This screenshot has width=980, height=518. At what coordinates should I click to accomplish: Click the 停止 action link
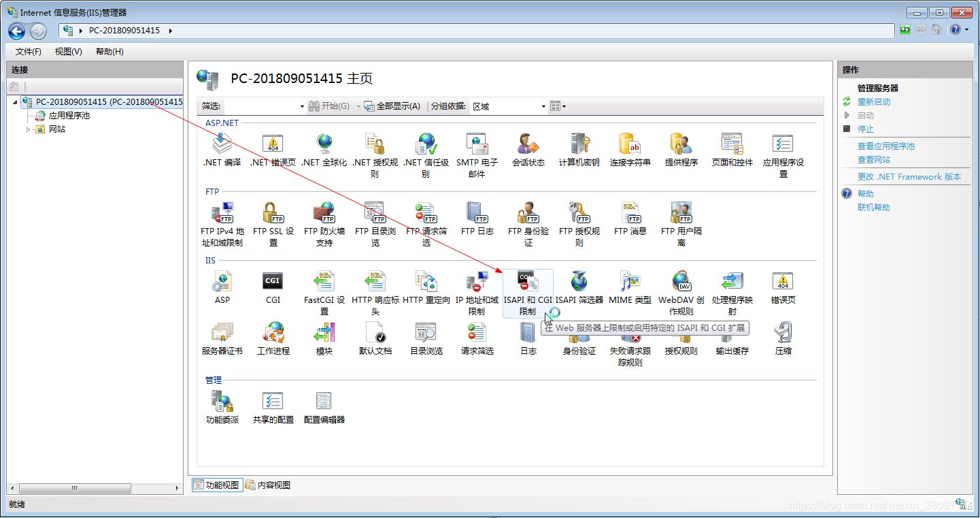[866, 129]
